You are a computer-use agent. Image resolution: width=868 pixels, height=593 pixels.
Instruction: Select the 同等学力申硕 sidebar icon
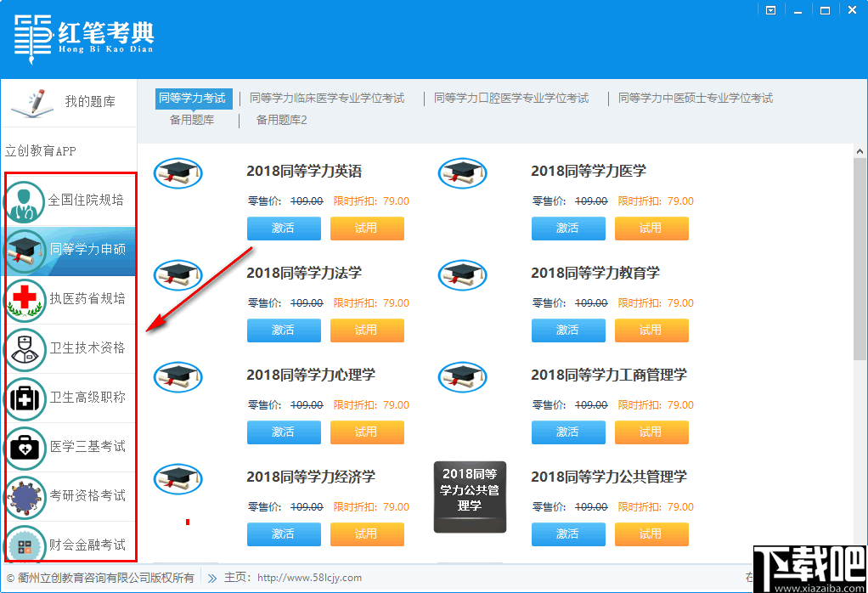(25, 251)
